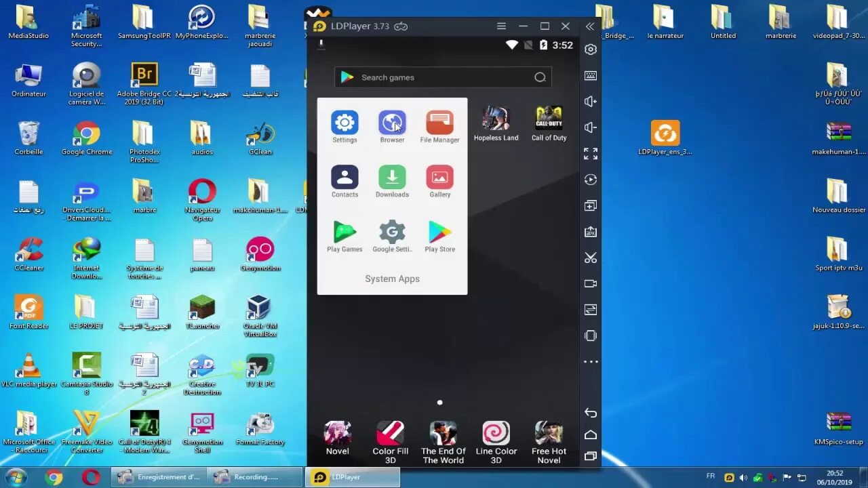Screen dimensions: 868x488
Task: Select LDPlayer taskbar button
Action: pyautogui.click(x=352, y=477)
